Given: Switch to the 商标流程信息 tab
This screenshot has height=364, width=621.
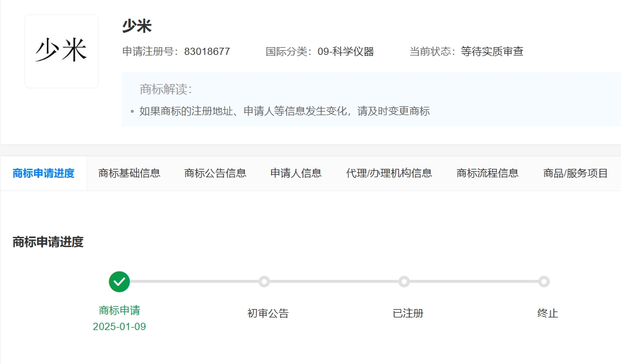Looking at the screenshot, I should point(487,173).
